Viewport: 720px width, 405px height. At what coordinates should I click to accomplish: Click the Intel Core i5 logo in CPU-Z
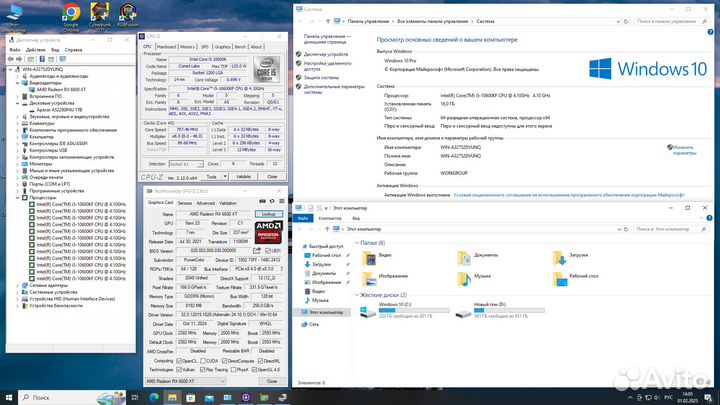pyautogui.click(x=266, y=69)
